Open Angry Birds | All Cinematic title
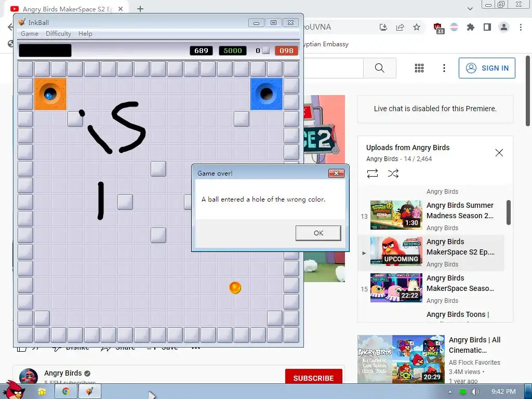This screenshot has width=532, height=399. click(x=475, y=345)
